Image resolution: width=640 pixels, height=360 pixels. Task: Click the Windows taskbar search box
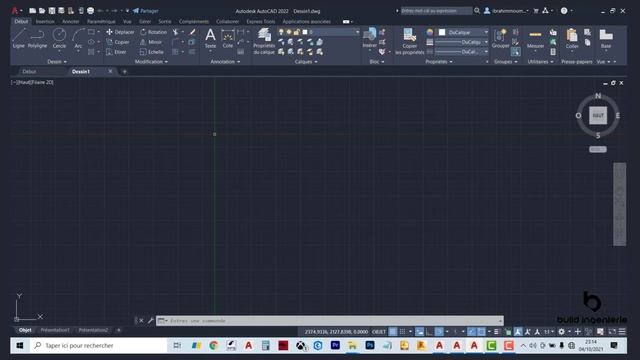[98, 345]
